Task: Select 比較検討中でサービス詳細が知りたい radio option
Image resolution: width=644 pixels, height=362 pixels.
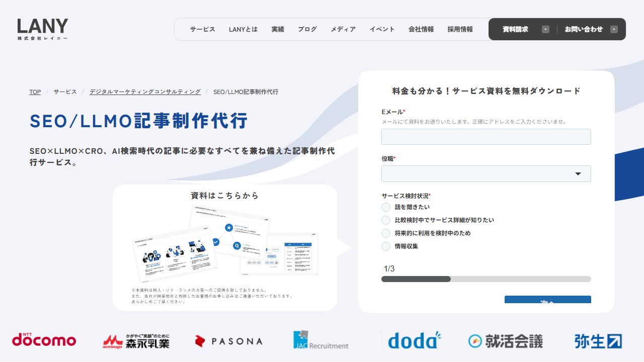Action: tap(386, 220)
